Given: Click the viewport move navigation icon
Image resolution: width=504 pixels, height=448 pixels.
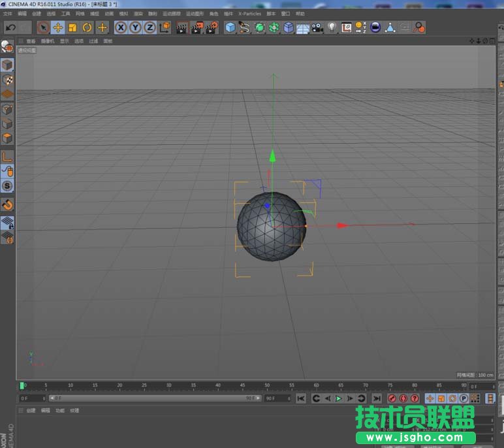Looking at the screenshot, I should click(x=472, y=41).
